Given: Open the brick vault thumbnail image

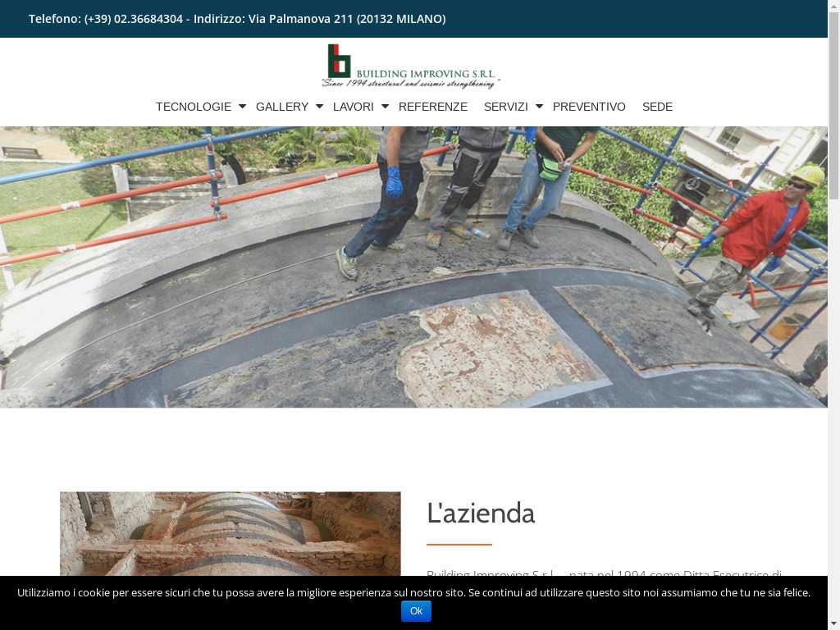Looking at the screenshot, I should pyautogui.click(x=230, y=533).
